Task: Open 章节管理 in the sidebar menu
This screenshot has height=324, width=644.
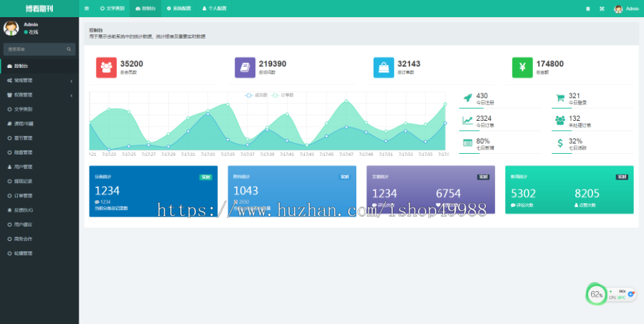Action: (x=39, y=138)
